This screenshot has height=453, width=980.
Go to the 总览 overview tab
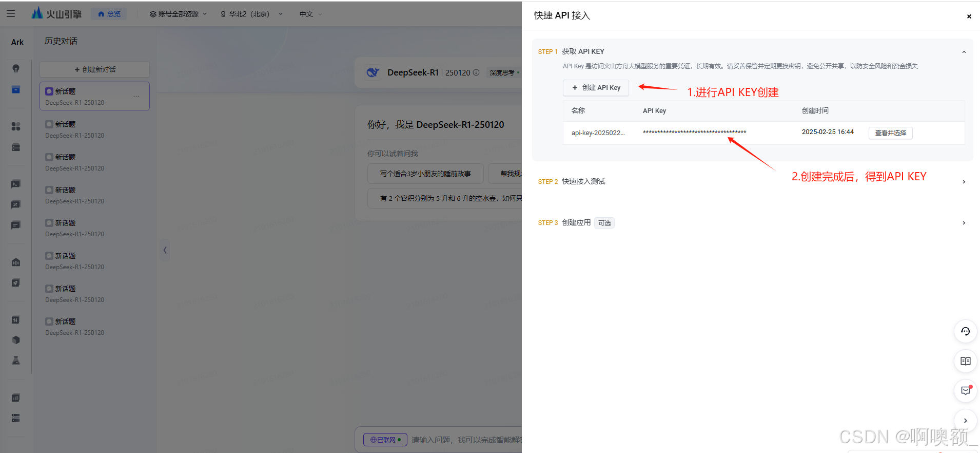109,14
